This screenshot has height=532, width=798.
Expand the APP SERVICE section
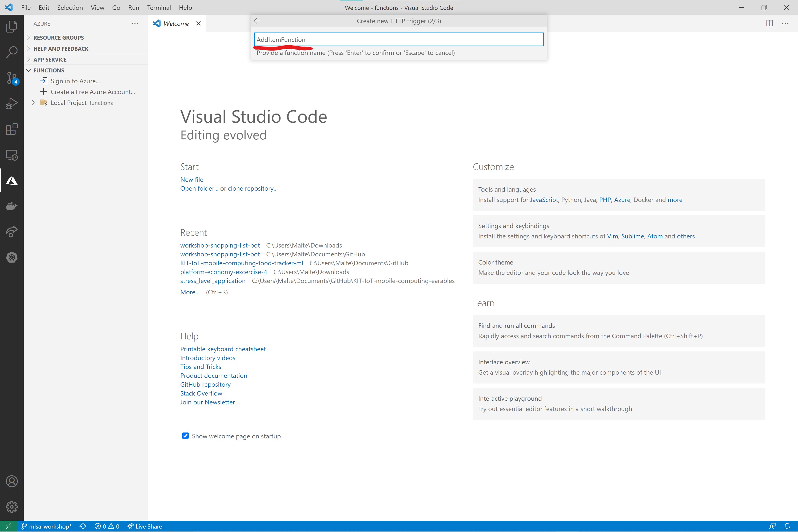50,59
